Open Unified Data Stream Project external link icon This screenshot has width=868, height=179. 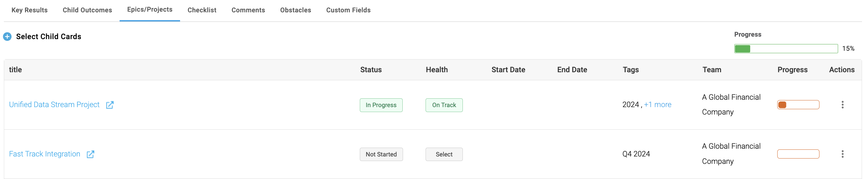coord(110,105)
